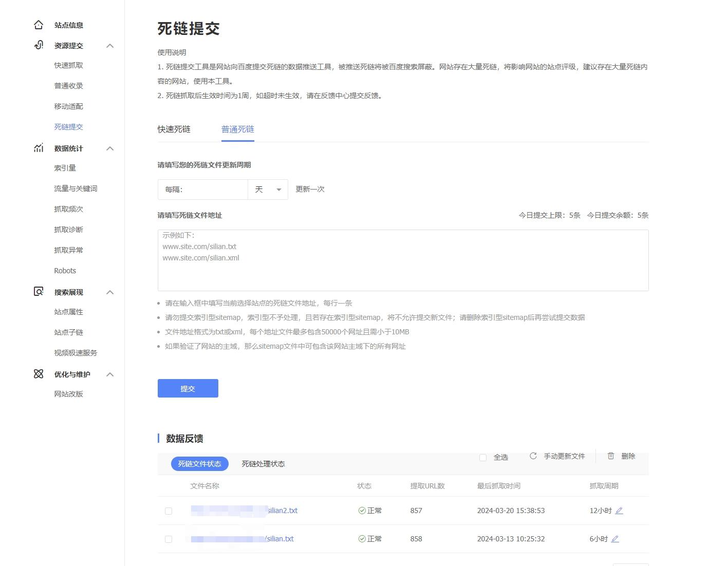Open 站点属性 in the sidebar
Image resolution: width=728 pixels, height=566 pixels.
pyautogui.click(x=69, y=312)
